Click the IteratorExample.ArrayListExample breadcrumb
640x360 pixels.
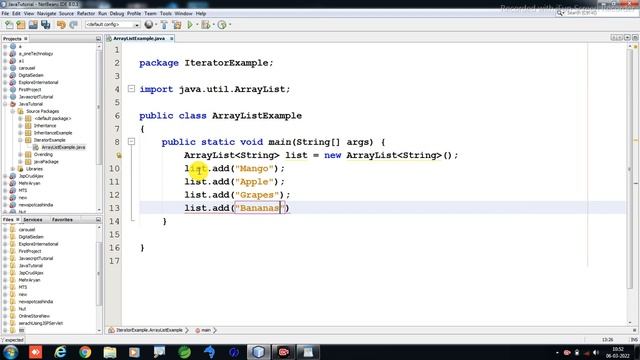point(149,330)
